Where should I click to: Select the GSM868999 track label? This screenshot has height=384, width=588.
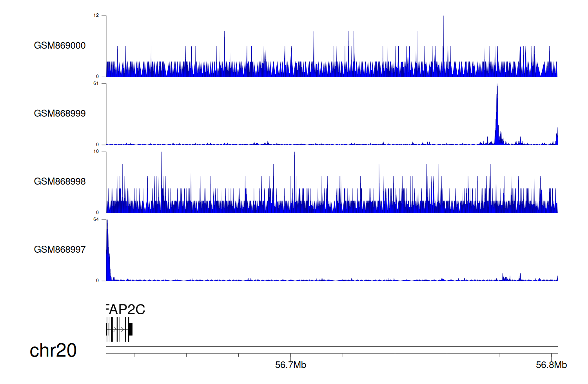[60, 114]
